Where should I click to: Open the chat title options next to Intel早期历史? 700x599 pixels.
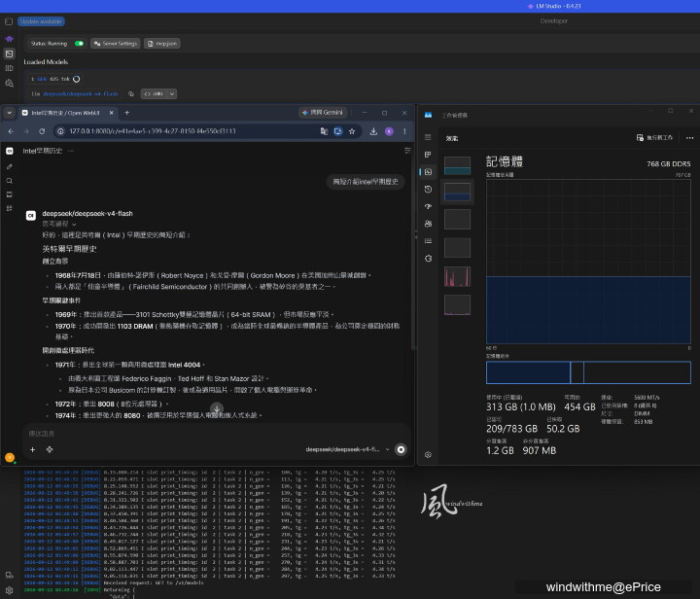tap(70, 151)
